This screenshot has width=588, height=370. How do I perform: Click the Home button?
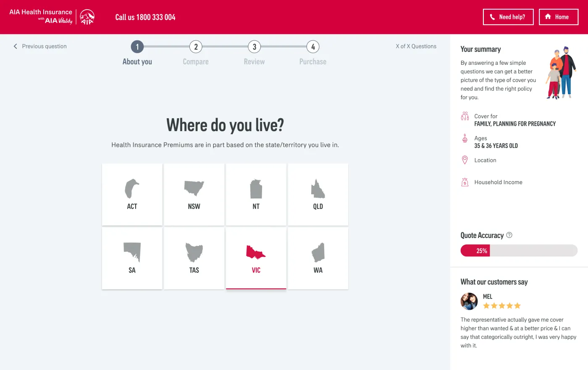[x=559, y=17]
